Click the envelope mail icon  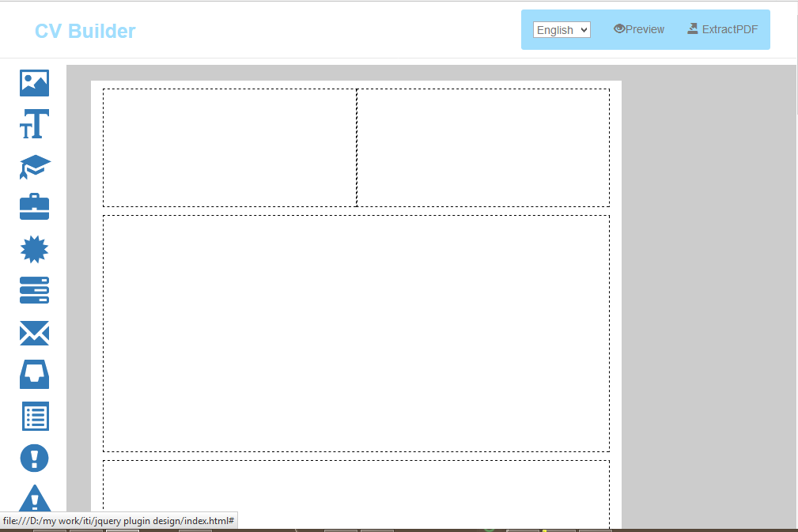(x=34, y=334)
